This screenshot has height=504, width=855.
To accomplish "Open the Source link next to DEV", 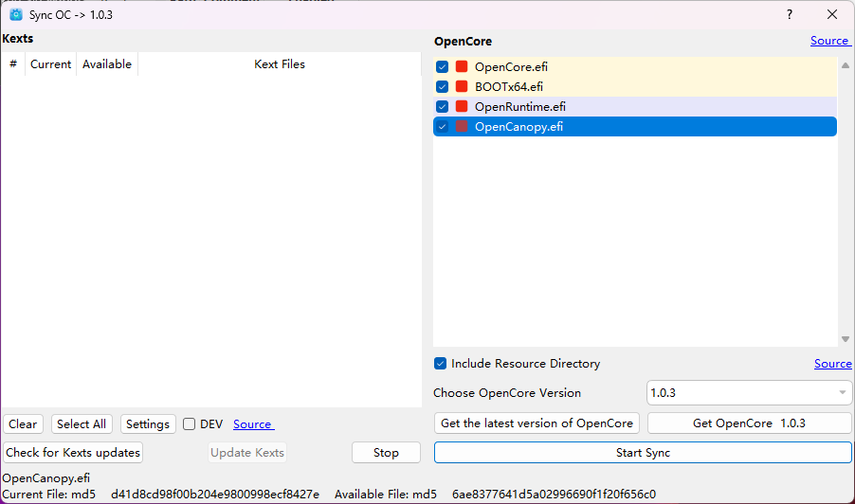I will [x=253, y=423].
